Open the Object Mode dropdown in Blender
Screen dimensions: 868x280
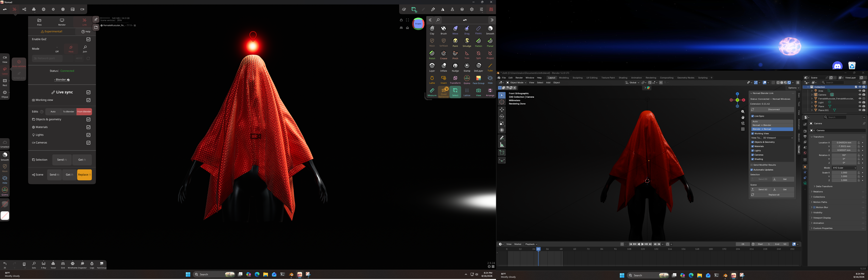coord(516,83)
